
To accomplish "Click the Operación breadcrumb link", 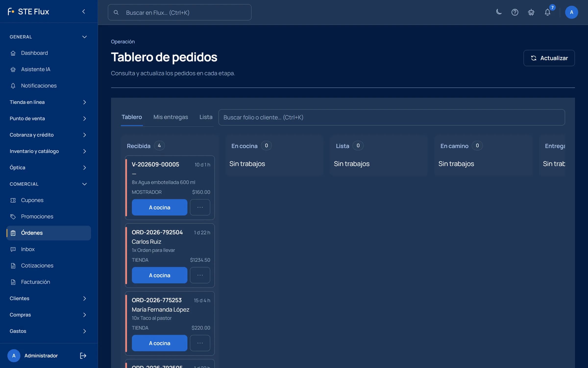I will click(x=123, y=41).
